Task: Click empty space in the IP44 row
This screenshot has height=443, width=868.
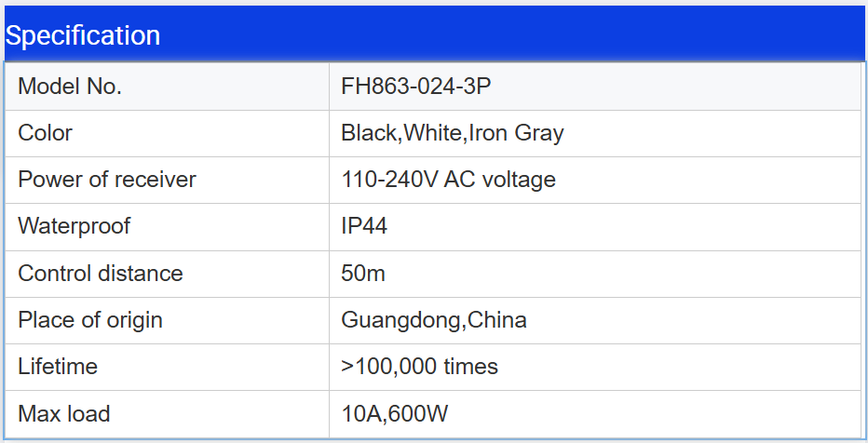Action: [x=652, y=226]
